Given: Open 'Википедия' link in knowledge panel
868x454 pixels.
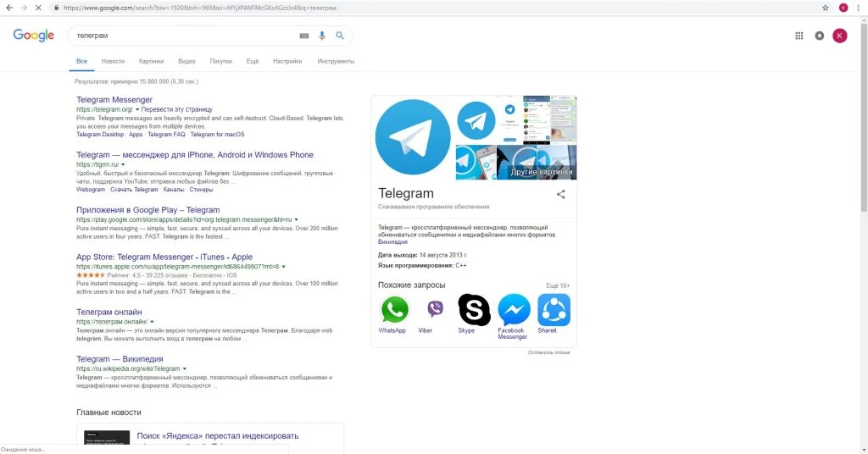Looking at the screenshot, I should pyautogui.click(x=392, y=242).
